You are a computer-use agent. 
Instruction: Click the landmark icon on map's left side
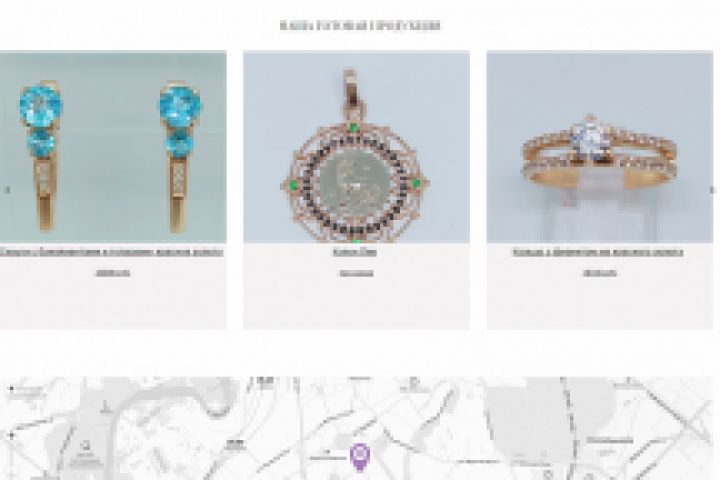click(85, 446)
